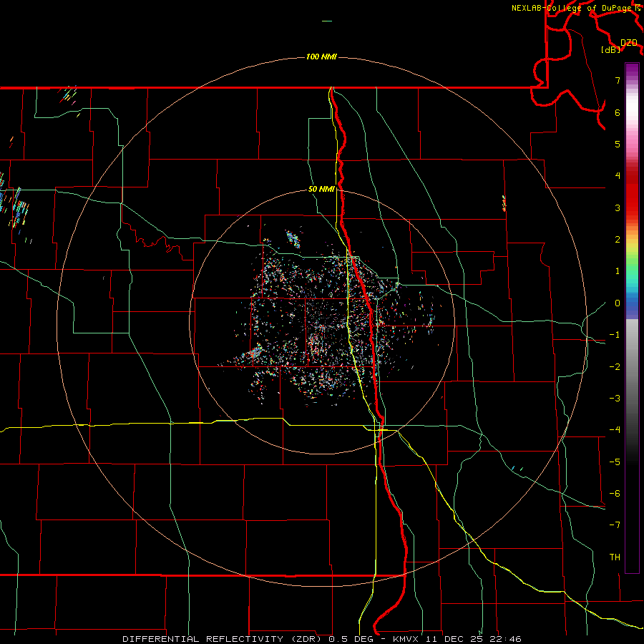644x644 pixels.
Task: Click the "TH" label under the legend
Action: coord(615,557)
